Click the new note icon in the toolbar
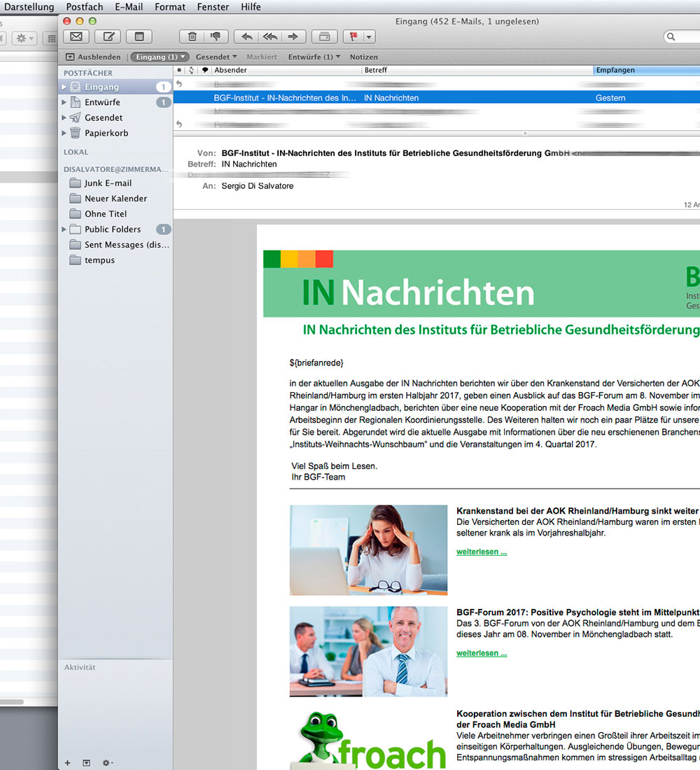The height and width of the screenshot is (770, 700). tap(139, 36)
